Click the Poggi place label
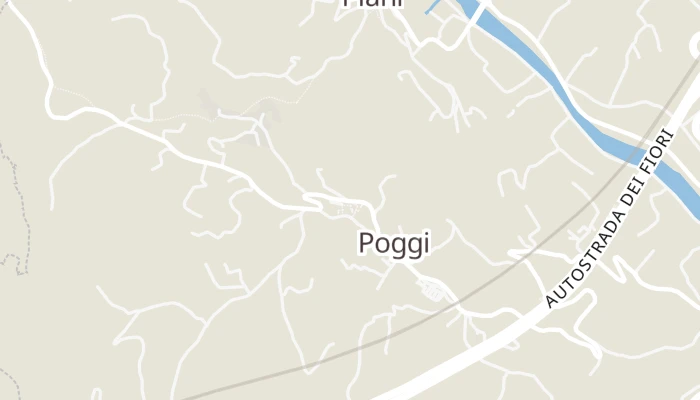The image size is (700, 400). pos(394,244)
